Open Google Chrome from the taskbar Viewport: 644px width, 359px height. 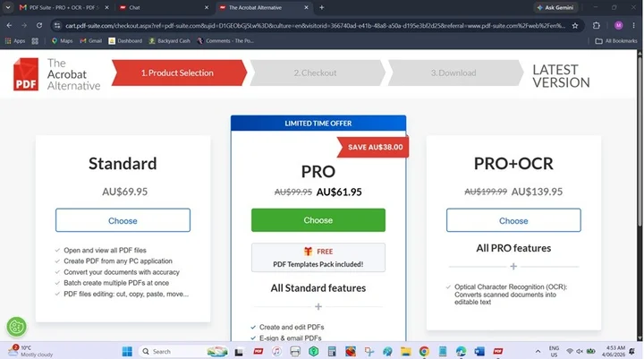[x=424, y=351]
